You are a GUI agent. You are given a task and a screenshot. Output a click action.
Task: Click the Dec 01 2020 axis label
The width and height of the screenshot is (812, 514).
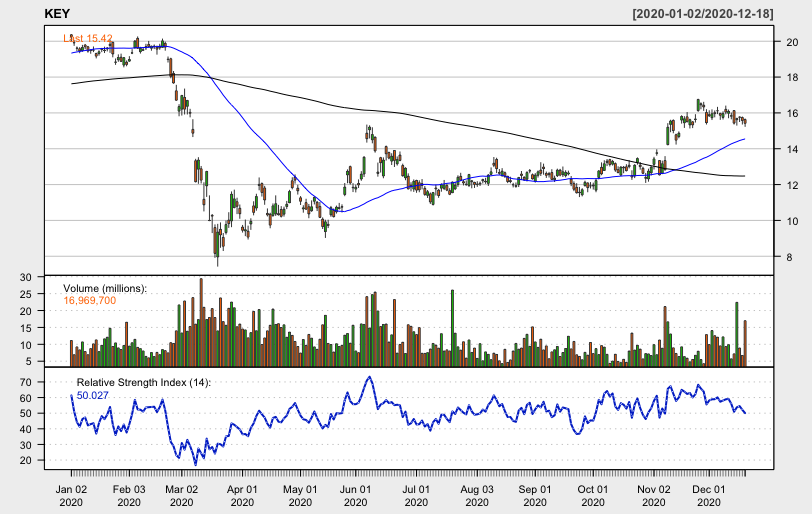(x=709, y=496)
